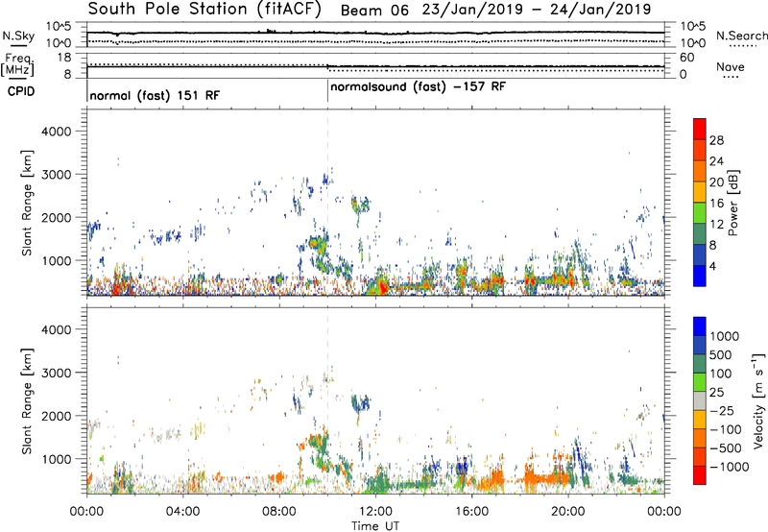Click the 'Nave' legend label
This screenshot has height=532, width=768.
[x=731, y=66]
